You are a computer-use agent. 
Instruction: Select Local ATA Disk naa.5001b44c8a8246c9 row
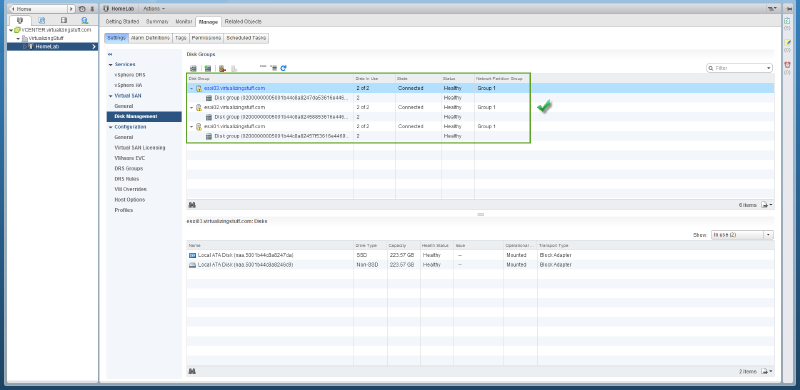pyautogui.click(x=480, y=265)
